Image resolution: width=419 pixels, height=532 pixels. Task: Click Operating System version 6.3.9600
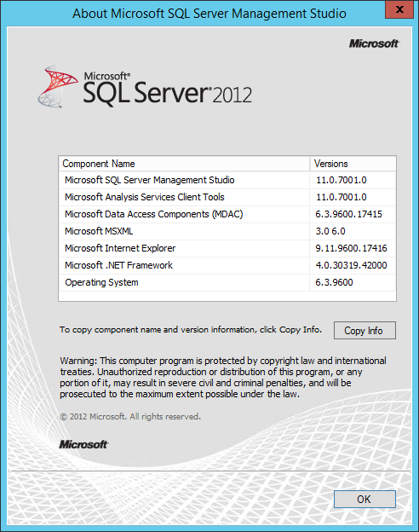(334, 282)
